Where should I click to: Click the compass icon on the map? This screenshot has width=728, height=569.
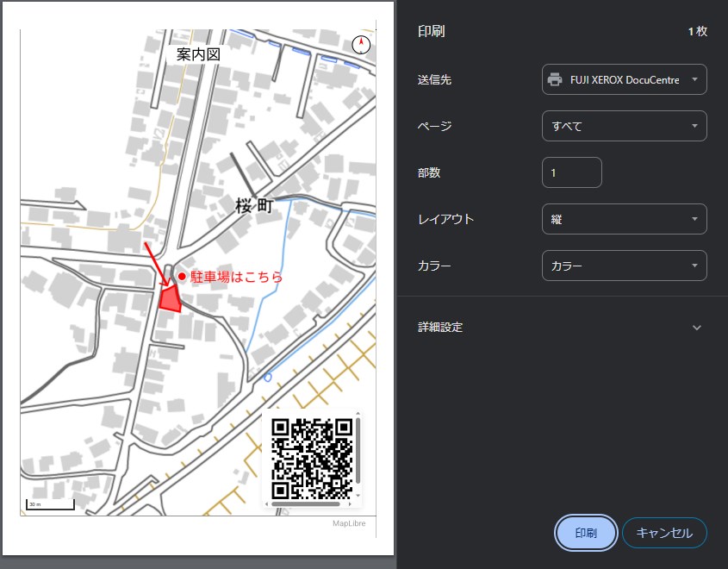[362, 46]
